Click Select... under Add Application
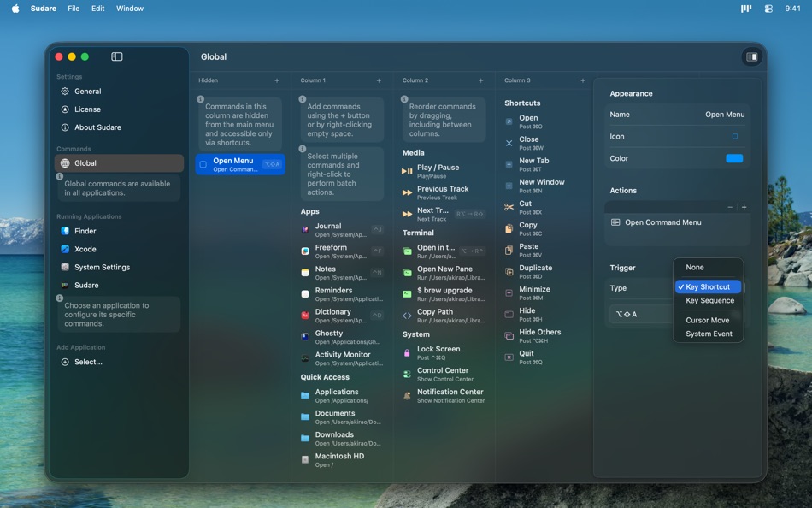Screen dimensions: 812x508 (119, 363)
